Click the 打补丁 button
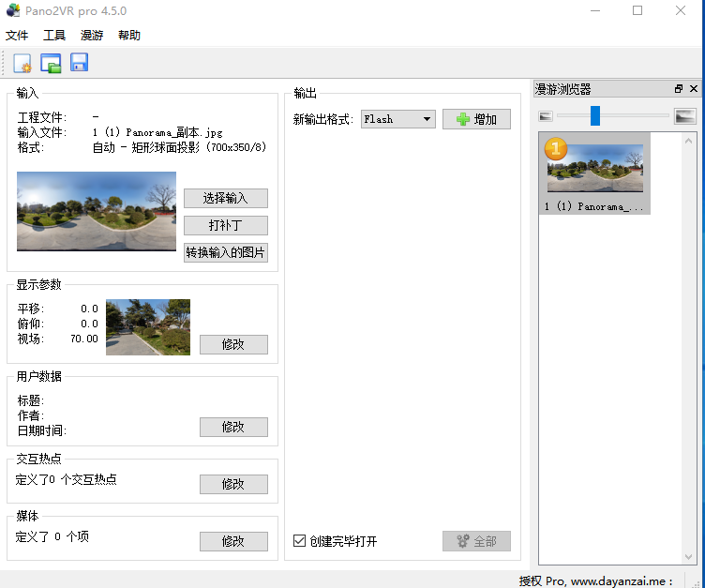This screenshot has width=705, height=588. point(226,225)
